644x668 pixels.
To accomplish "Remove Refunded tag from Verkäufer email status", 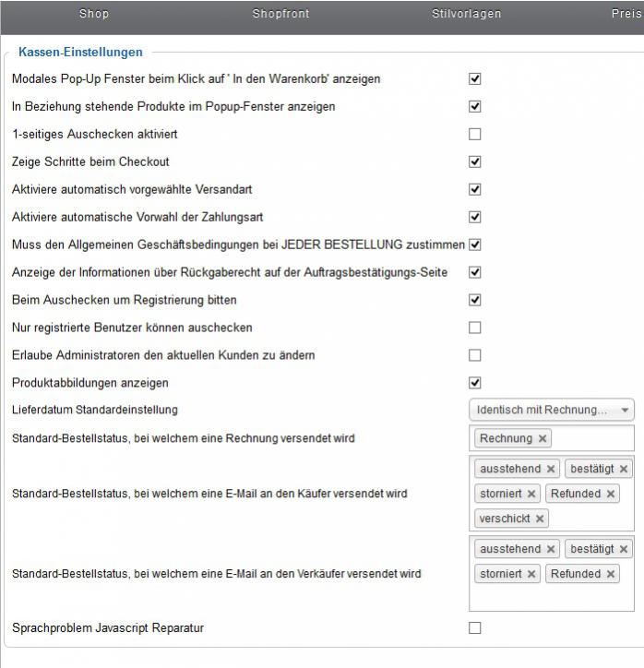I will (x=611, y=575).
